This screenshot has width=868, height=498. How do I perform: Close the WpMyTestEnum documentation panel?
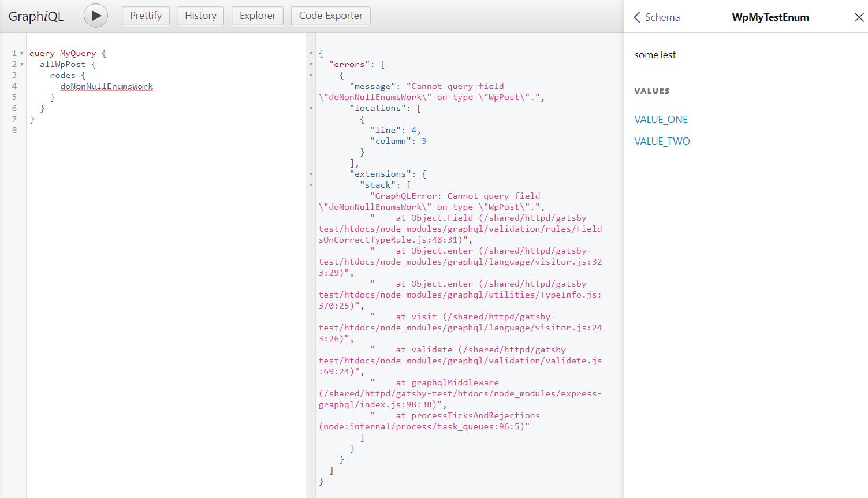point(859,17)
